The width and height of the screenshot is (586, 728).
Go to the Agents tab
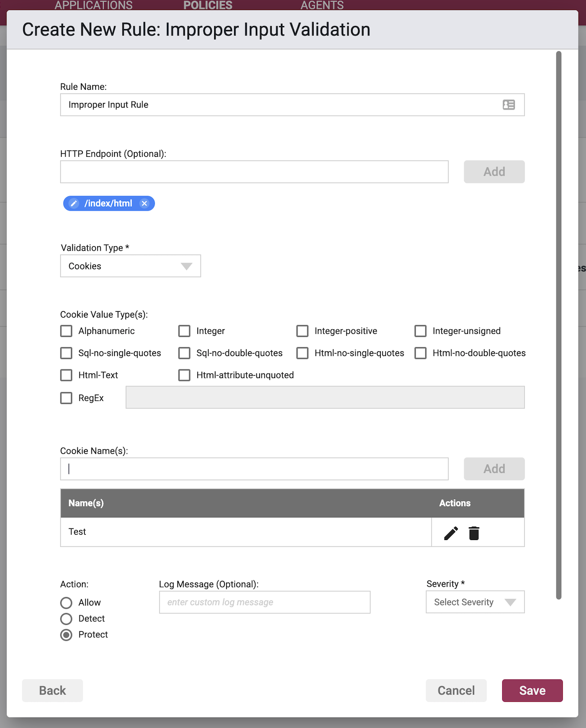pyautogui.click(x=322, y=5)
